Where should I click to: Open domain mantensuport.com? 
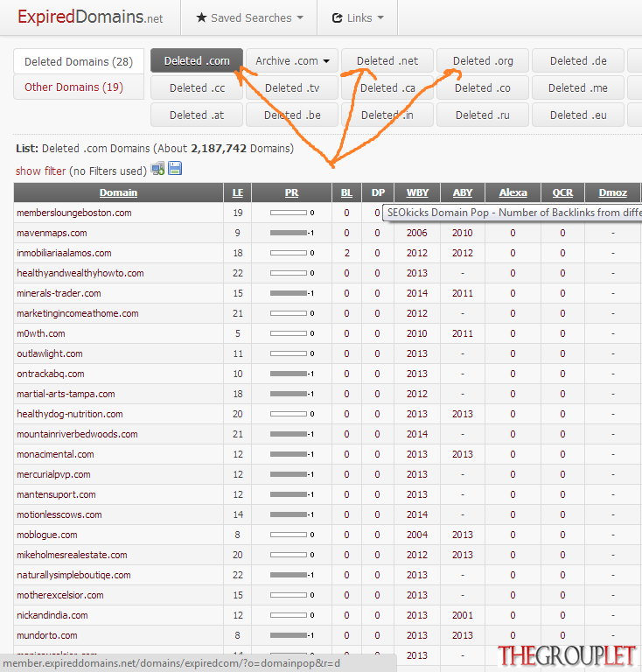tap(56, 494)
